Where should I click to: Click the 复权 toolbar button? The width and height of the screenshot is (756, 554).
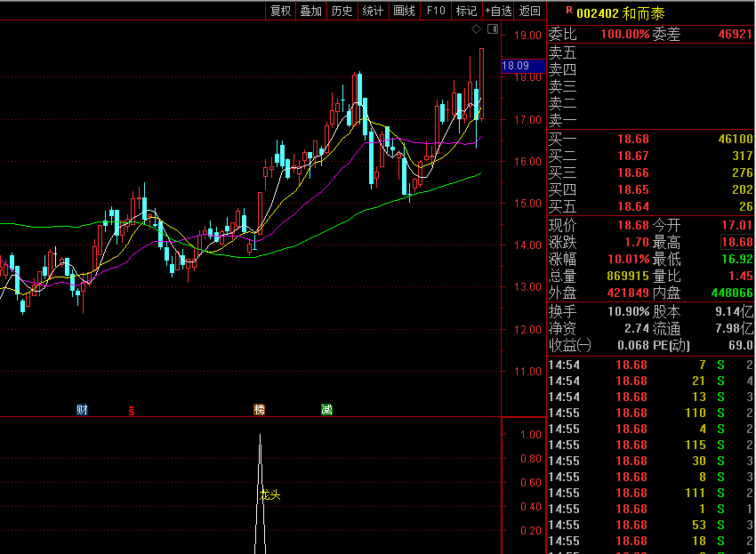[280, 11]
